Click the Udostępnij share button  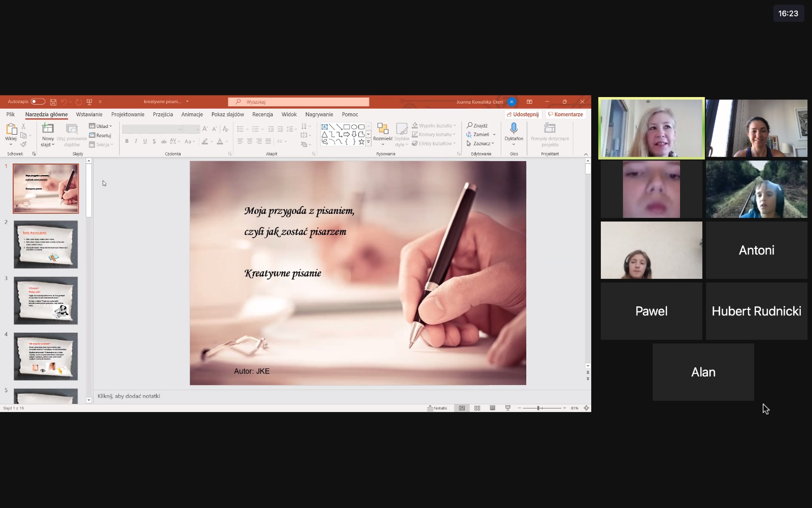coord(523,114)
